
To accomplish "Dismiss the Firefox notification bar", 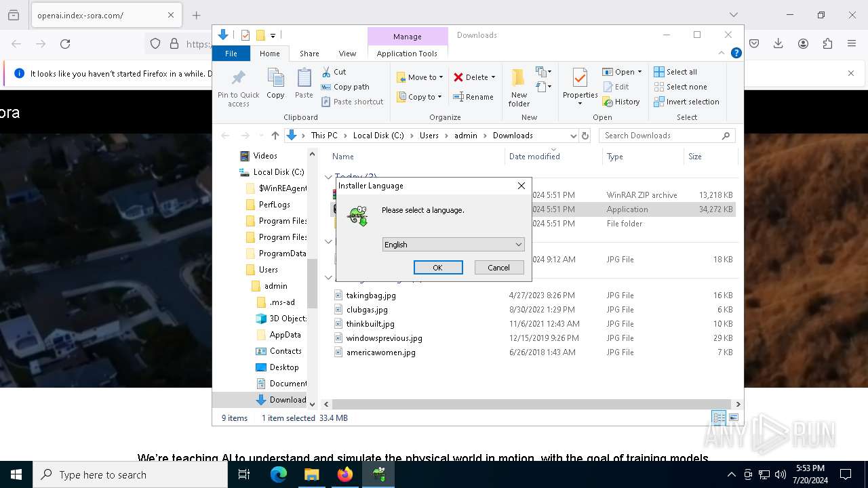I will click(x=851, y=73).
